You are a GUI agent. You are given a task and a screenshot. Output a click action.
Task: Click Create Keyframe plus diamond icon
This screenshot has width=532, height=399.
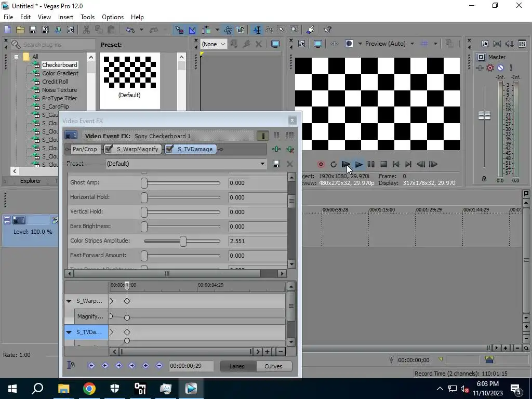(x=145, y=365)
